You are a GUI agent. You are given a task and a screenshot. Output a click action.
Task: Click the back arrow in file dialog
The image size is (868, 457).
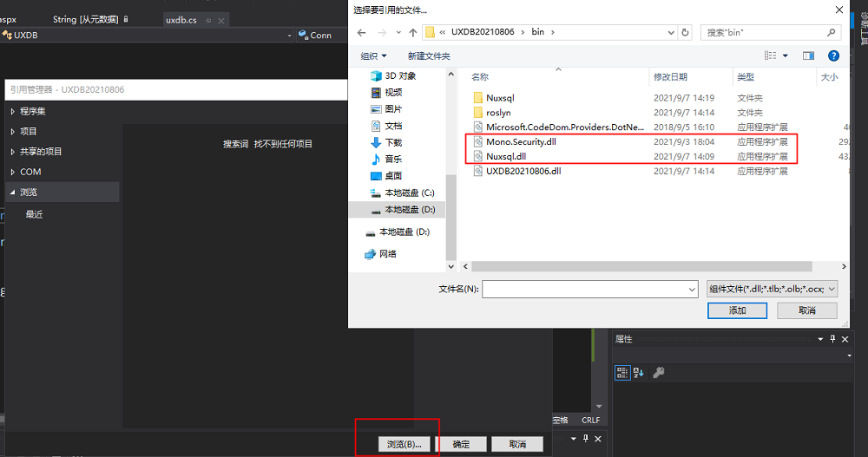[x=362, y=32]
